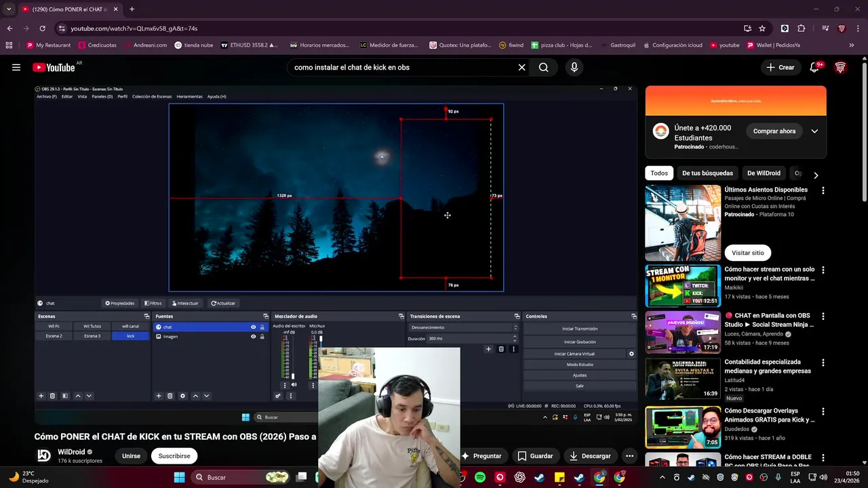868x488 pixels.
Task: Open Chrome apps grid icon
Action: (x=9, y=45)
